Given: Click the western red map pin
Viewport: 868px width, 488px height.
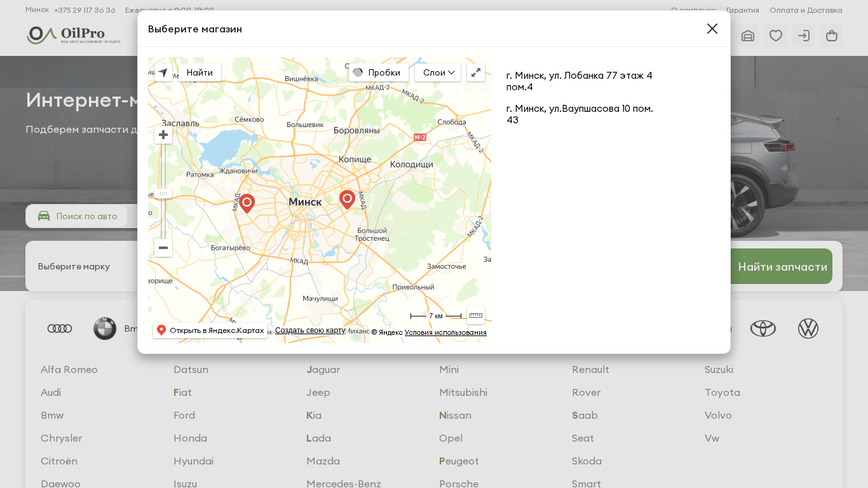Looking at the screenshot, I should pyautogui.click(x=247, y=202).
